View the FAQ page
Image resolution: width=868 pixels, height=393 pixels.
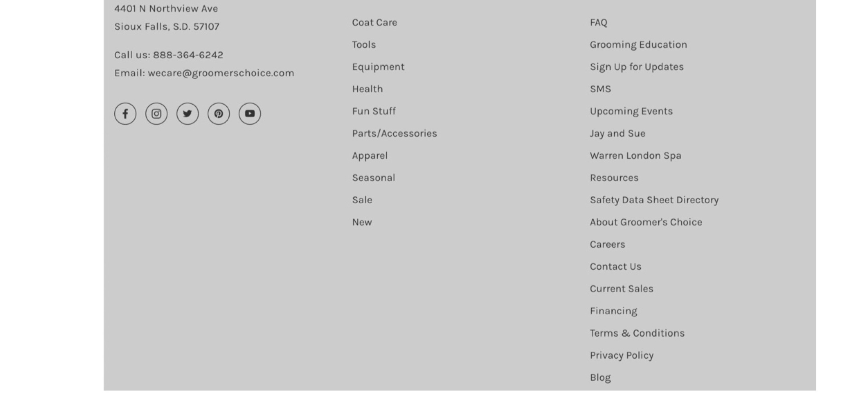(x=598, y=22)
